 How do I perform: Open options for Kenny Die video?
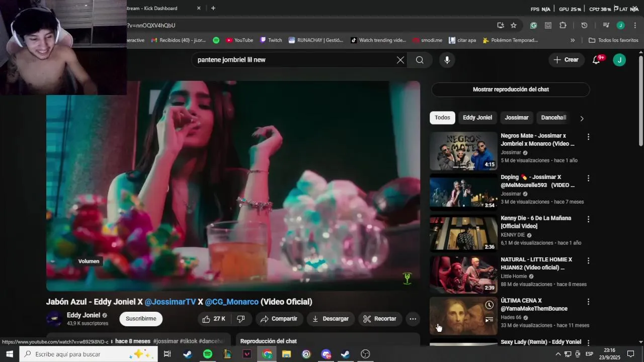[588, 219]
